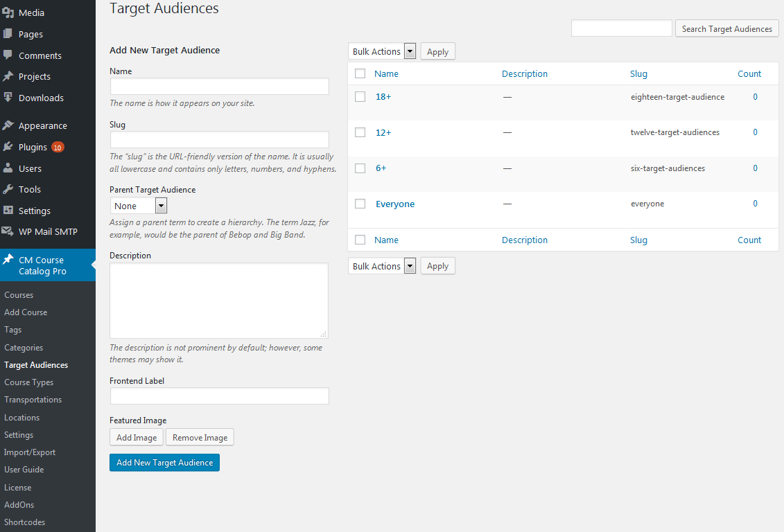The image size is (784, 532).
Task: Go to Import/Export in the submenu
Action: click(x=30, y=452)
